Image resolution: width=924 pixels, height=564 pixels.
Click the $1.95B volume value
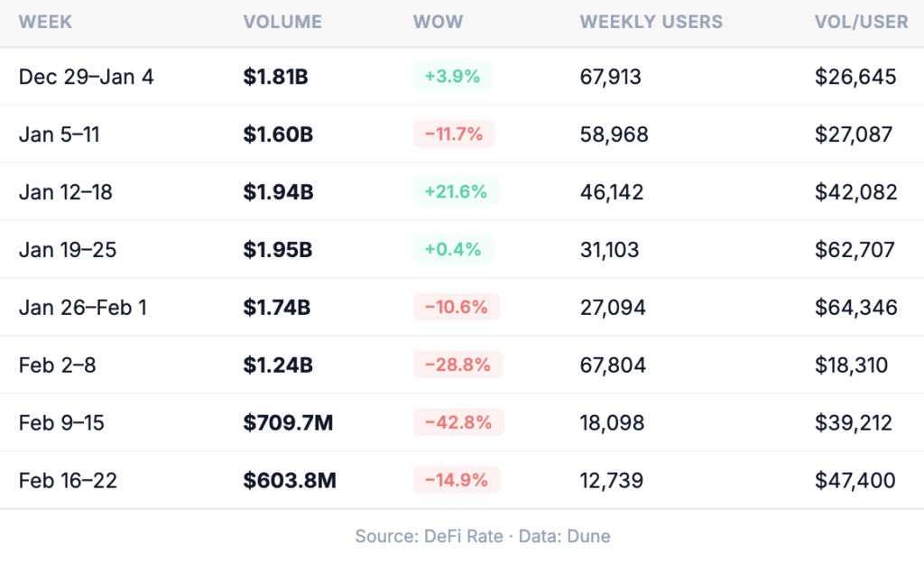pos(278,250)
